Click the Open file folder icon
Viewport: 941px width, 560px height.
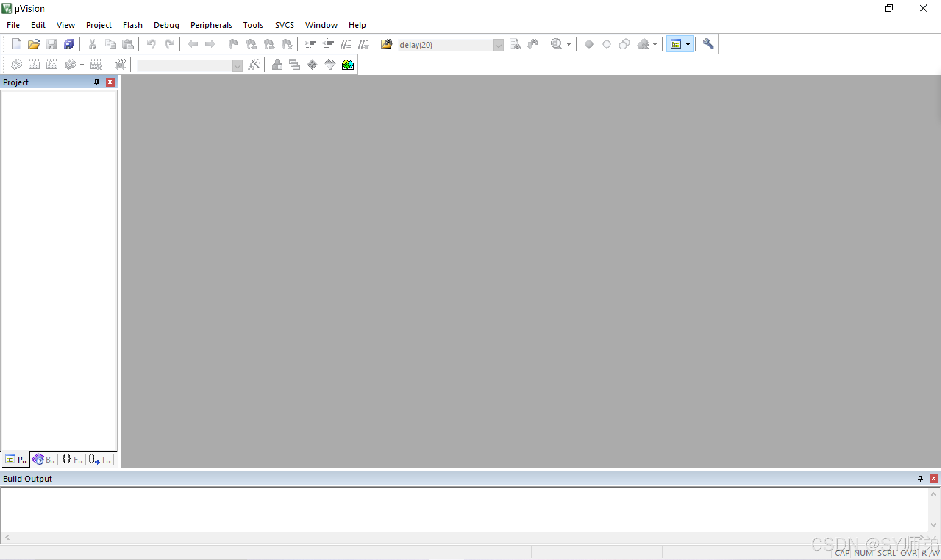[x=33, y=44]
